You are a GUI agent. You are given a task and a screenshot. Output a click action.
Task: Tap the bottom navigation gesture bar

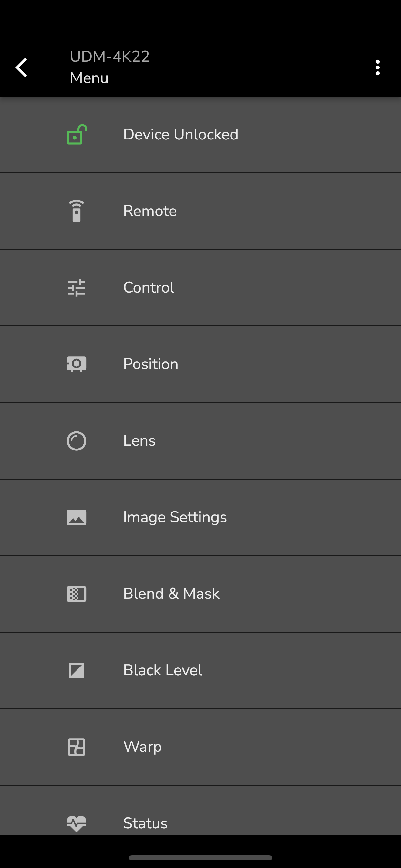[200, 858]
